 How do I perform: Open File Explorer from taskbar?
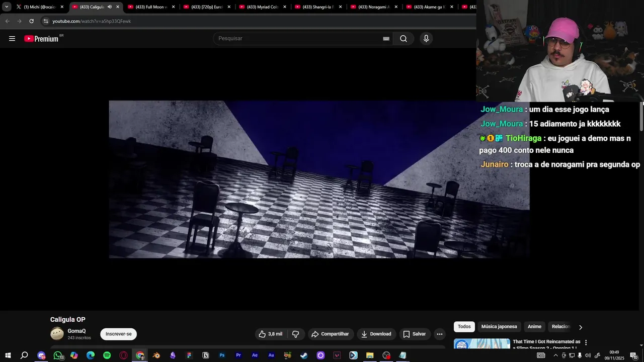coord(370,355)
